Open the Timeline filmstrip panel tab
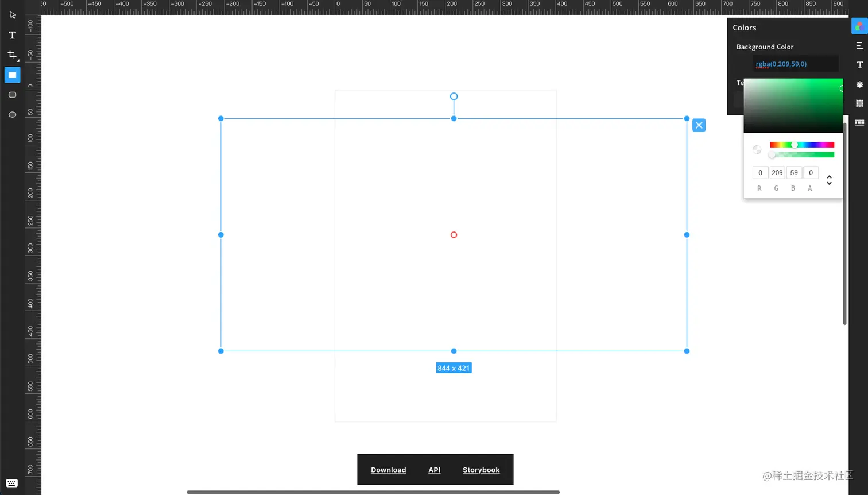 pos(859,122)
